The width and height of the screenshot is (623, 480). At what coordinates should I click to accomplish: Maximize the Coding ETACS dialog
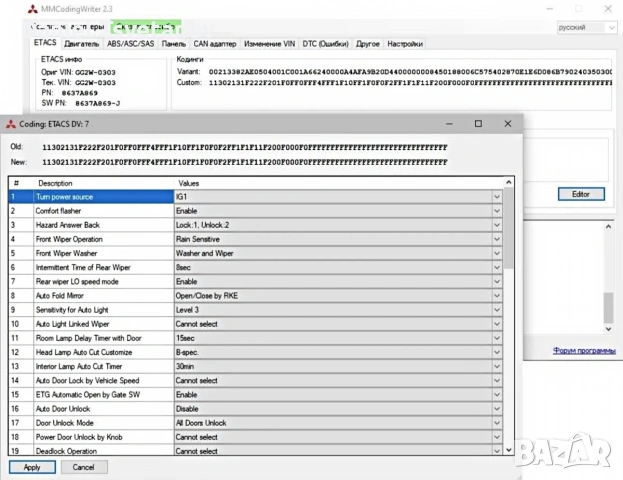(478, 124)
